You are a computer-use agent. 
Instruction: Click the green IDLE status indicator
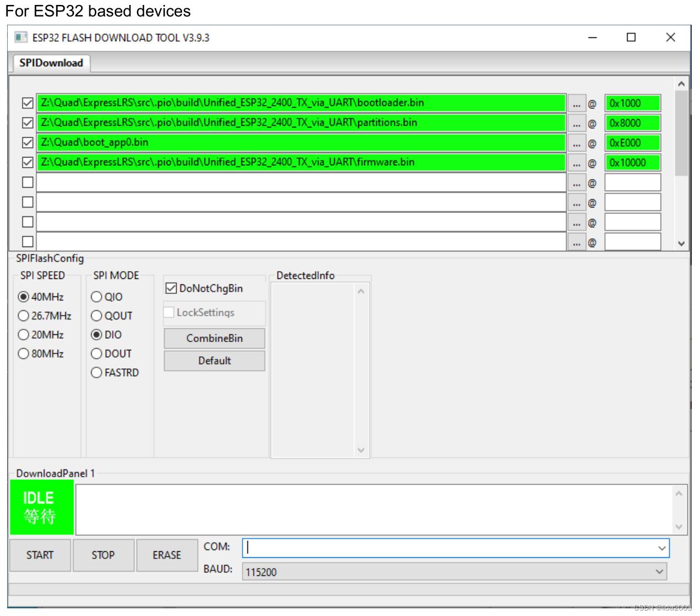[x=42, y=507]
